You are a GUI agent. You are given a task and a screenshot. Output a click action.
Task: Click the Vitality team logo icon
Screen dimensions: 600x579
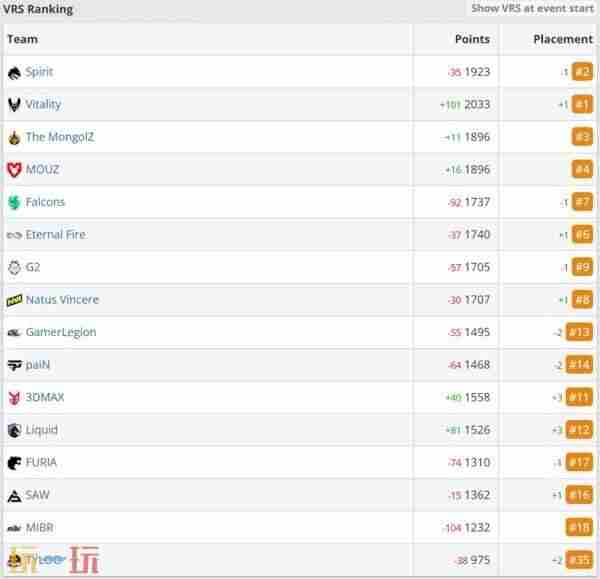[14, 104]
